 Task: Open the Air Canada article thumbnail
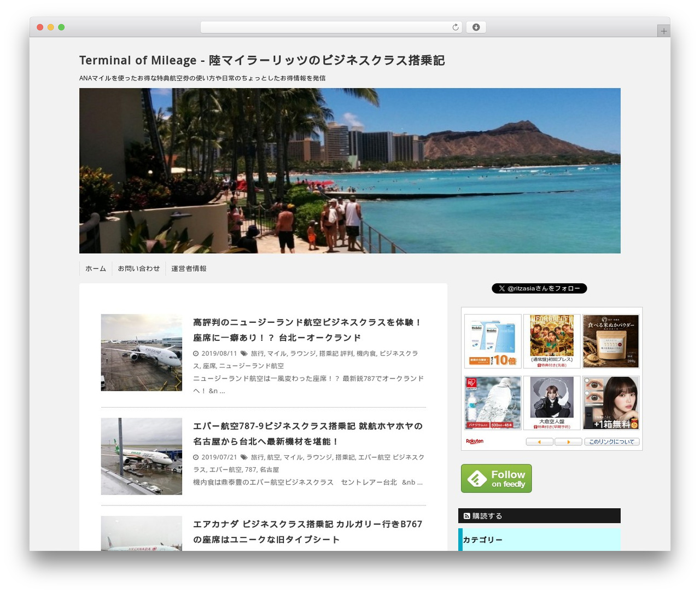pyautogui.click(x=142, y=533)
